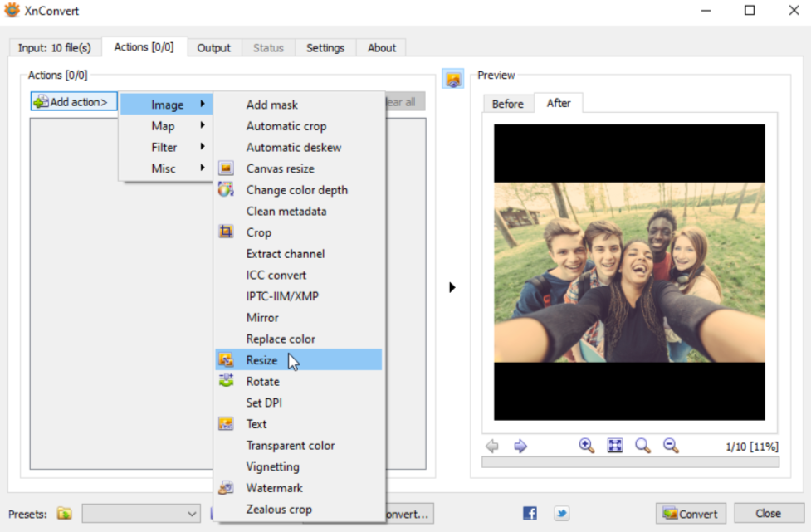Open presets folder icon
The width and height of the screenshot is (811, 532).
(x=65, y=514)
